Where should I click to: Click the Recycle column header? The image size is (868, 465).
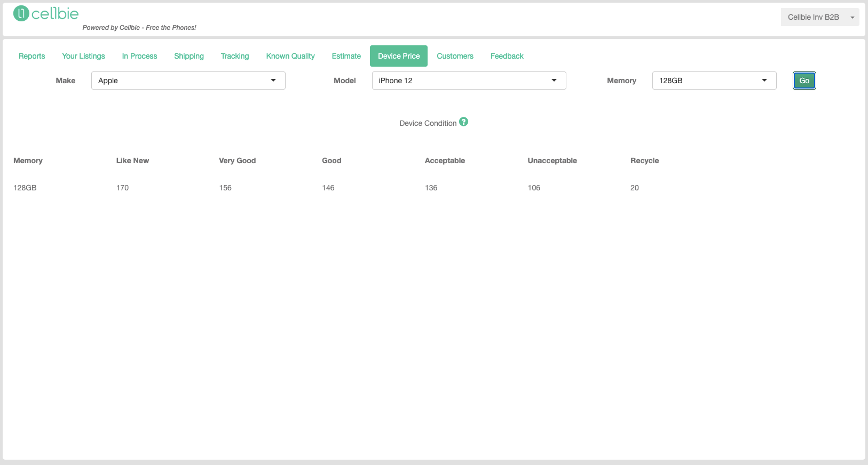[645, 161]
